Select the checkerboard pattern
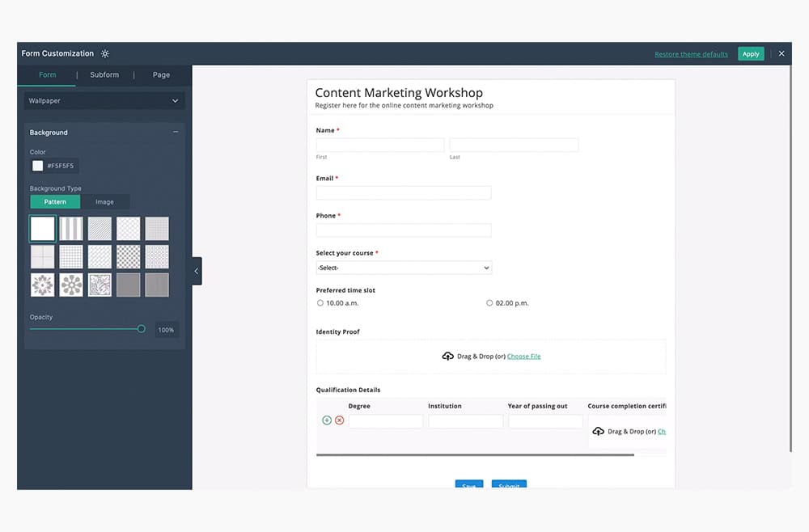Screen dimensions: 809x532 pos(129,257)
